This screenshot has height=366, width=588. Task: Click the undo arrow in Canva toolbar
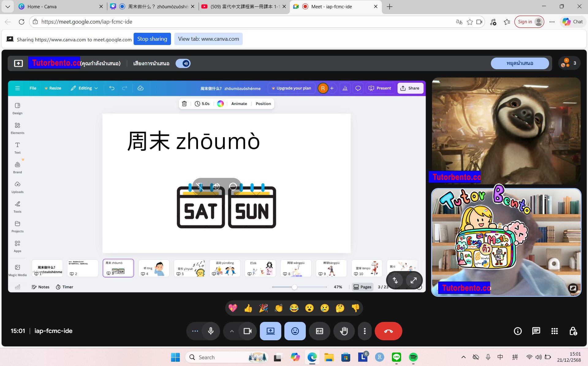coord(112,88)
